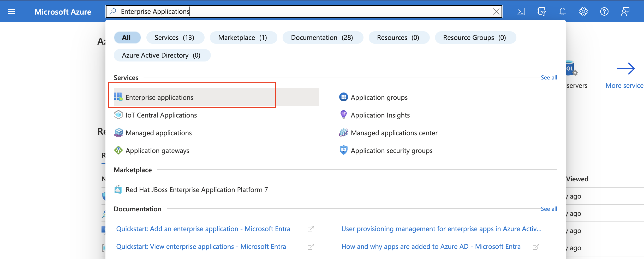Select the All filter pill

point(127,38)
